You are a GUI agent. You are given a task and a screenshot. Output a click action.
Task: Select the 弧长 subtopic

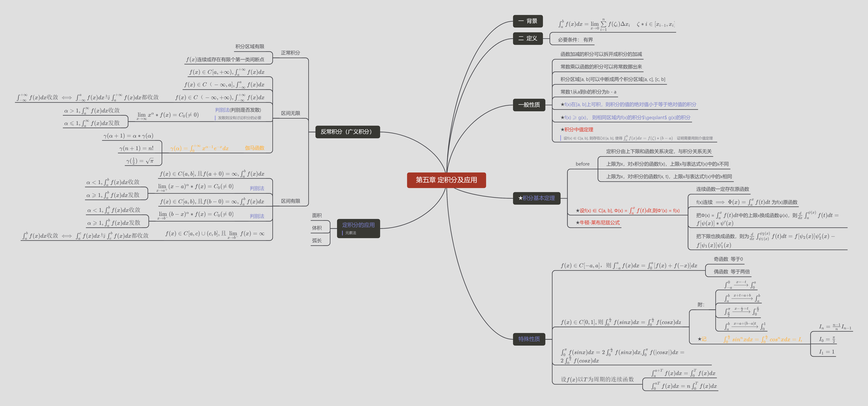coord(317,241)
